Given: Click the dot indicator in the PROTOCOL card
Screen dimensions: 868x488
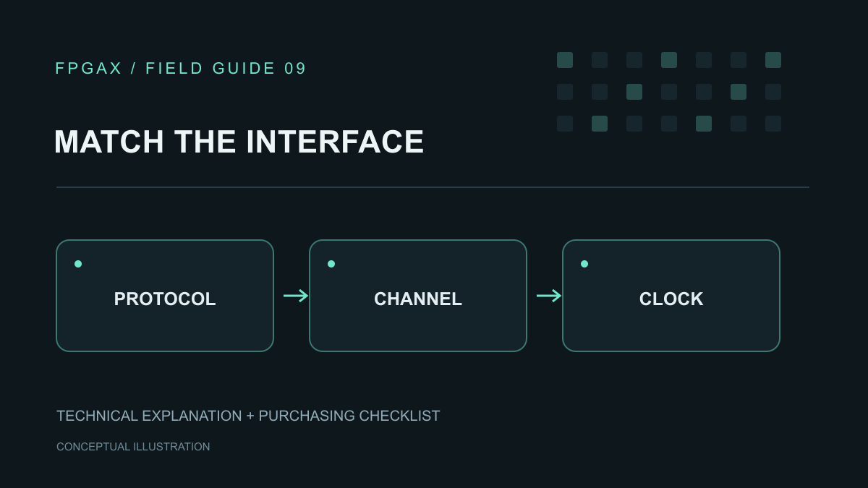Looking at the screenshot, I should tap(78, 264).
